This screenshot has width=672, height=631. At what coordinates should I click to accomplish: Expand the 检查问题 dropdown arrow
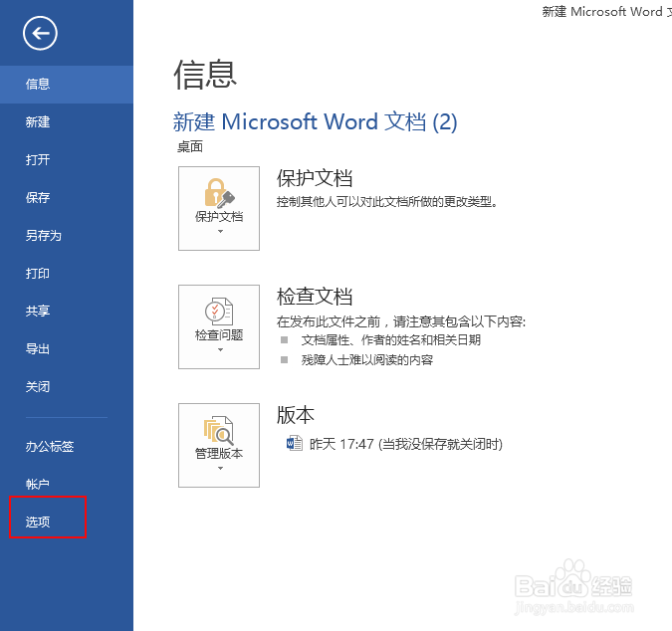point(220,350)
